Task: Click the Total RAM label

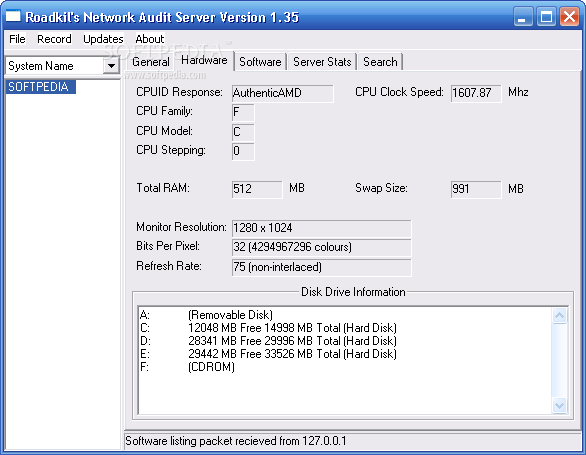Action: (163, 188)
